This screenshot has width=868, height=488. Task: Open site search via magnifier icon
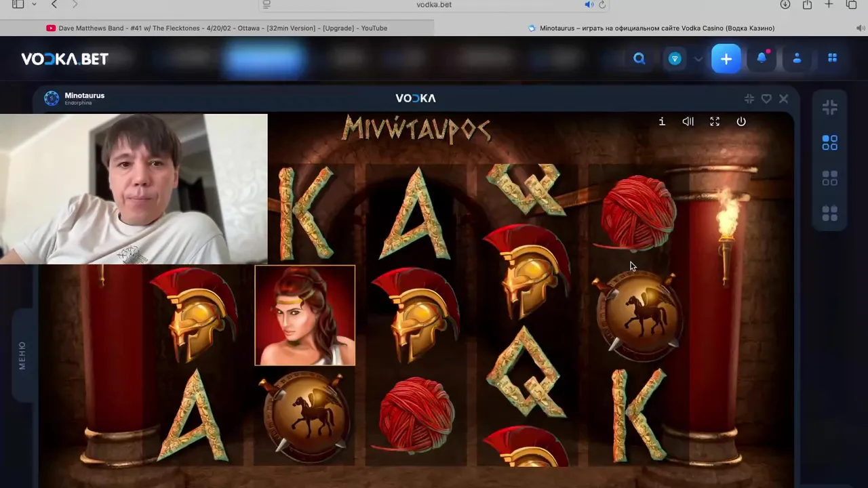[x=639, y=58]
